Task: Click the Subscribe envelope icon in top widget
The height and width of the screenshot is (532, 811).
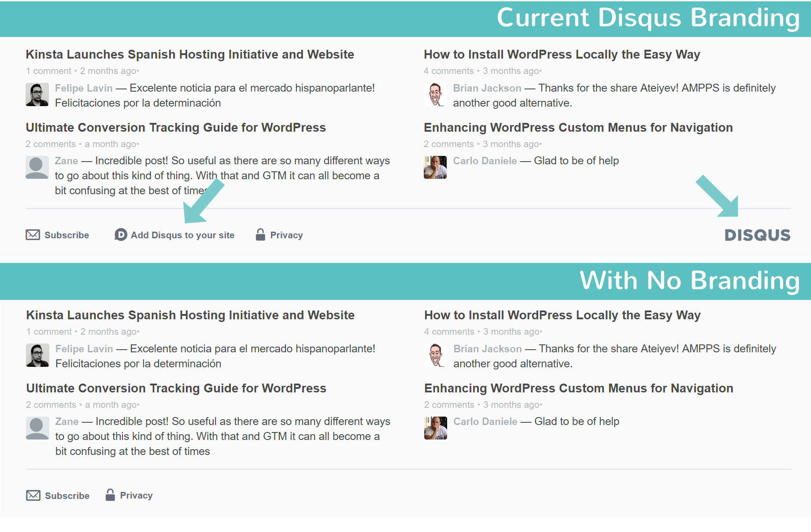Action: [x=33, y=235]
